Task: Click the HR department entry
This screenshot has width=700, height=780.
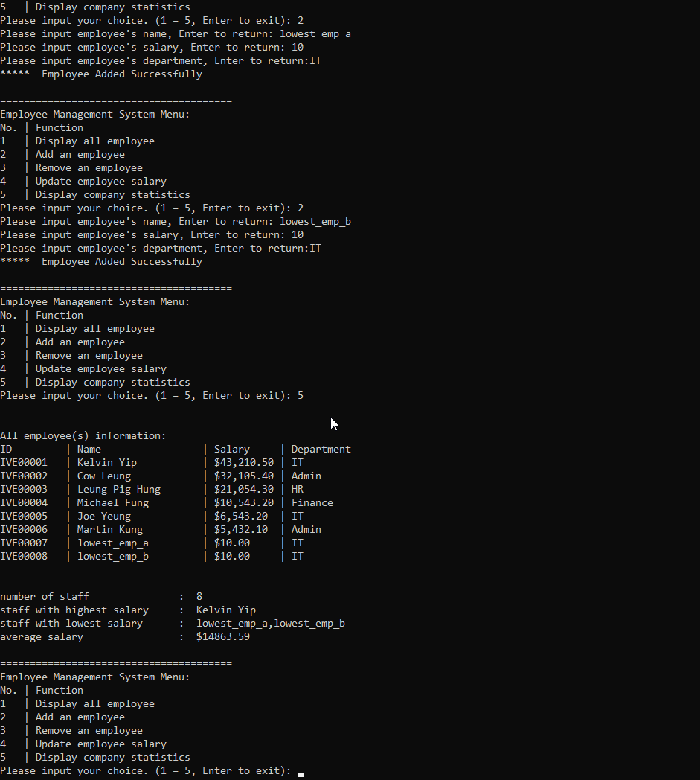Action: pyautogui.click(x=298, y=490)
